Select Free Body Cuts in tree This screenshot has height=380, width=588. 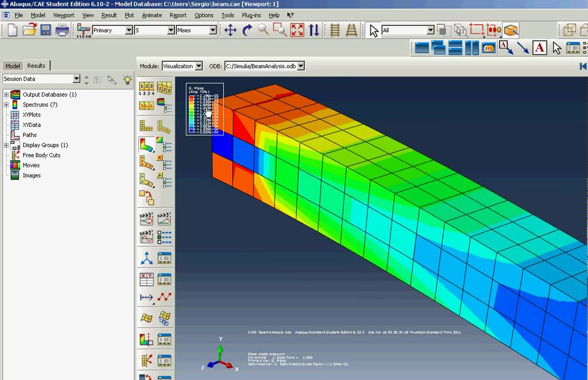[x=41, y=155]
